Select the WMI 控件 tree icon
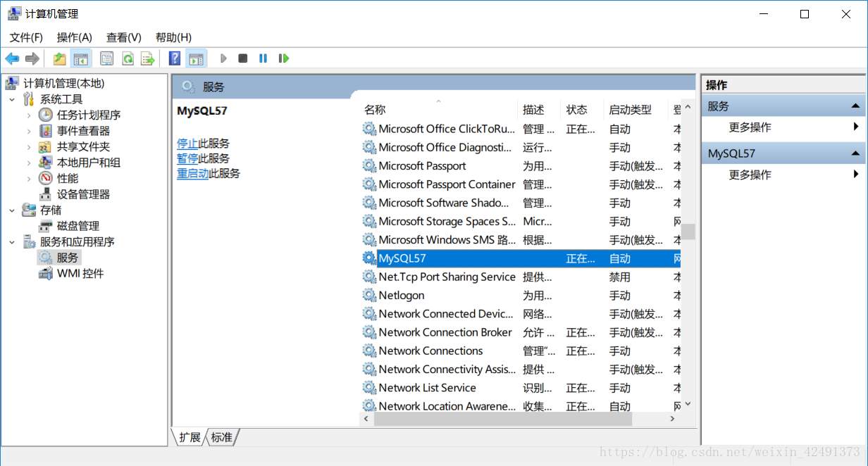Screen dimensions: 868x466 [45, 273]
